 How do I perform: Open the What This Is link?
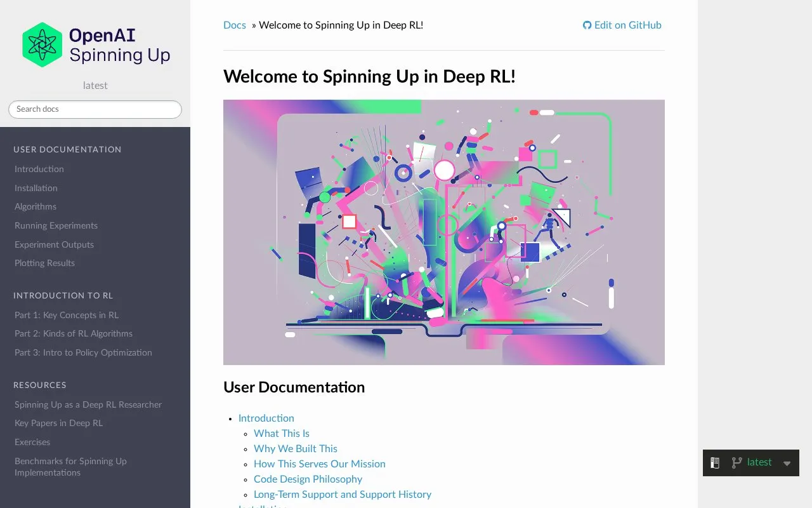pyautogui.click(x=282, y=433)
